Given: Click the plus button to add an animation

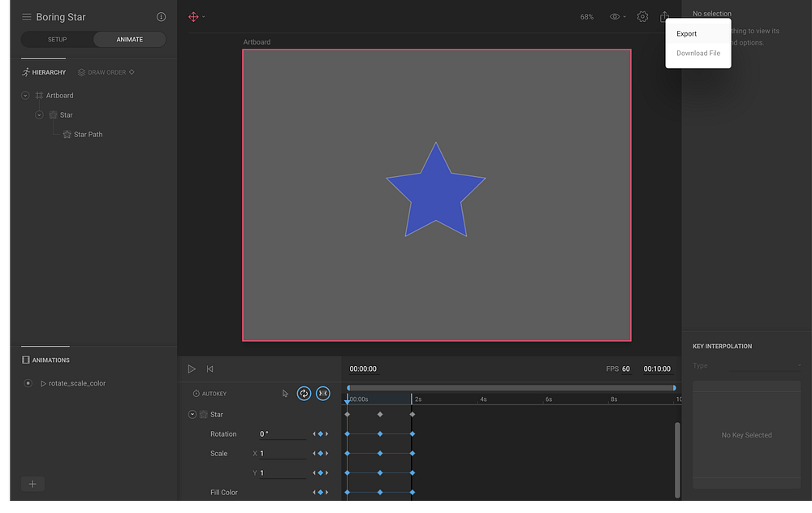Looking at the screenshot, I should (x=32, y=483).
